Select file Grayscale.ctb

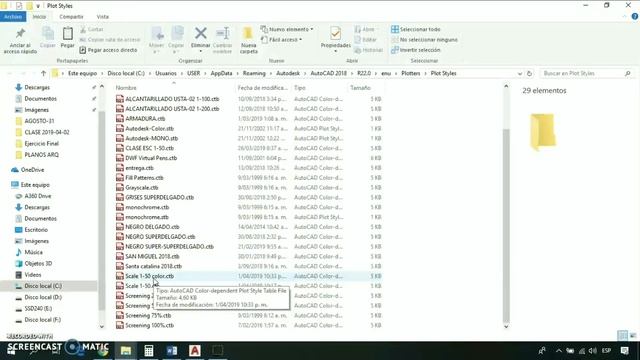click(141, 188)
